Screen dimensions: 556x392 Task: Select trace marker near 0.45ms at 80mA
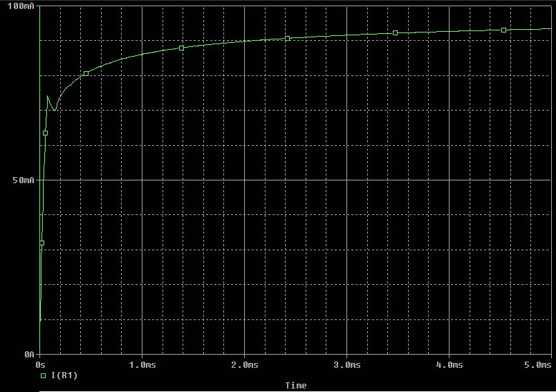pos(86,73)
